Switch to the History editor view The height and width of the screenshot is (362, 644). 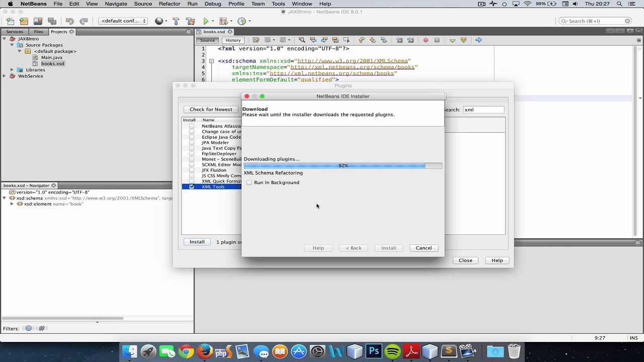click(233, 40)
